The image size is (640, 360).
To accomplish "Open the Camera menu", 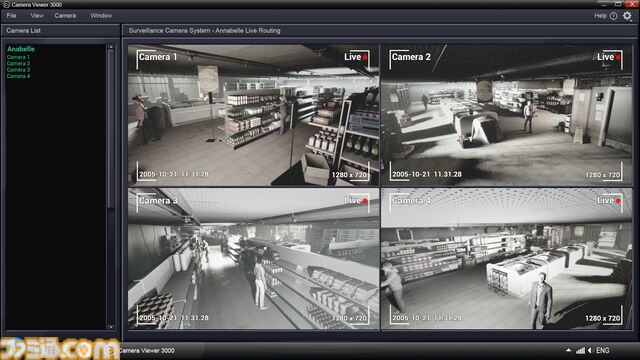I will click(x=65, y=16).
